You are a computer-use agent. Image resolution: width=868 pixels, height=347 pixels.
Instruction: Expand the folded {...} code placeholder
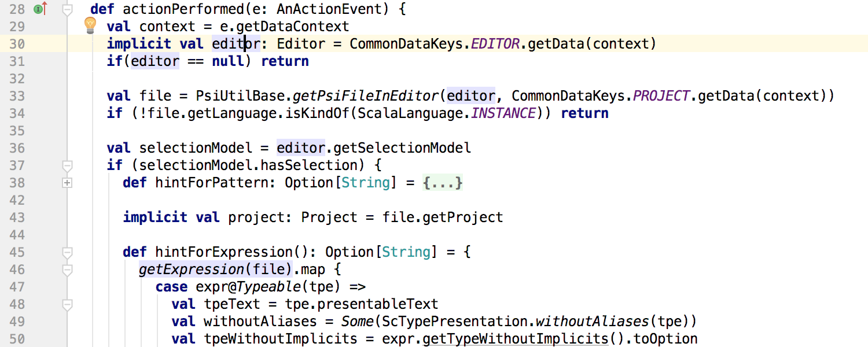click(x=443, y=183)
